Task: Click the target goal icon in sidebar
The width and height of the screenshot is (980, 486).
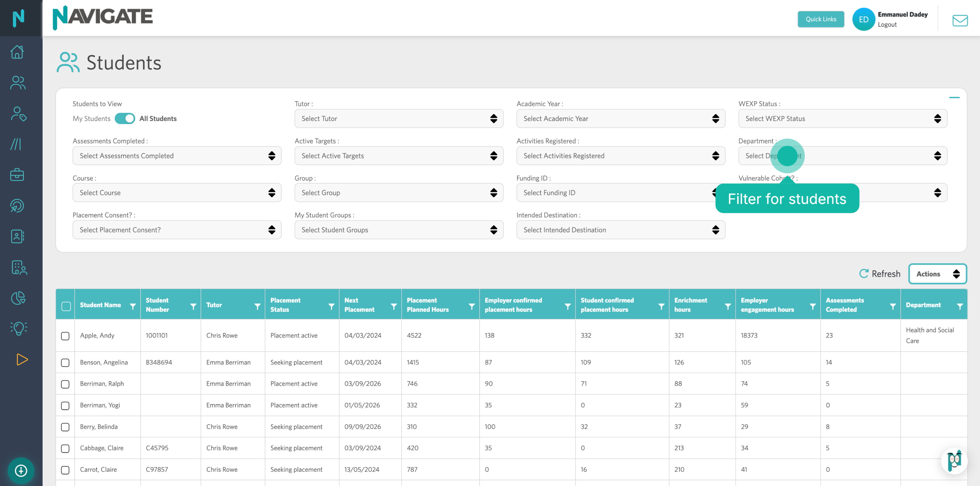Action: (17, 206)
